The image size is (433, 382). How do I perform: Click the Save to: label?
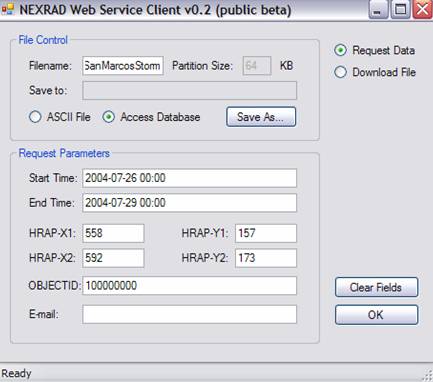pyautogui.click(x=48, y=90)
